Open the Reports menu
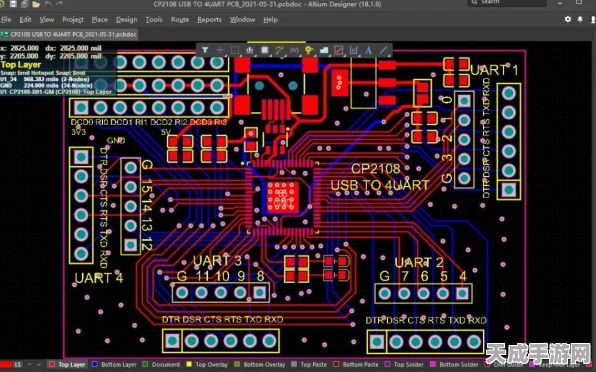The height and width of the screenshot is (372, 596). [209, 19]
